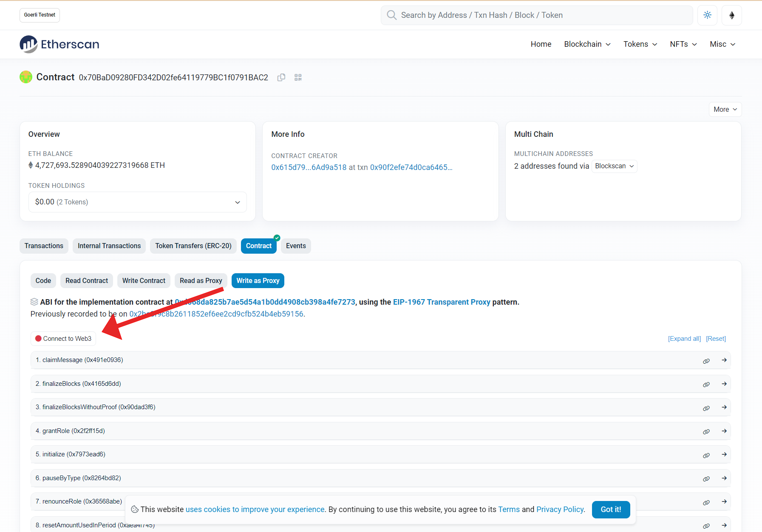Copy the contract address to clipboard
This screenshot has height=532, width=762.
281,77
